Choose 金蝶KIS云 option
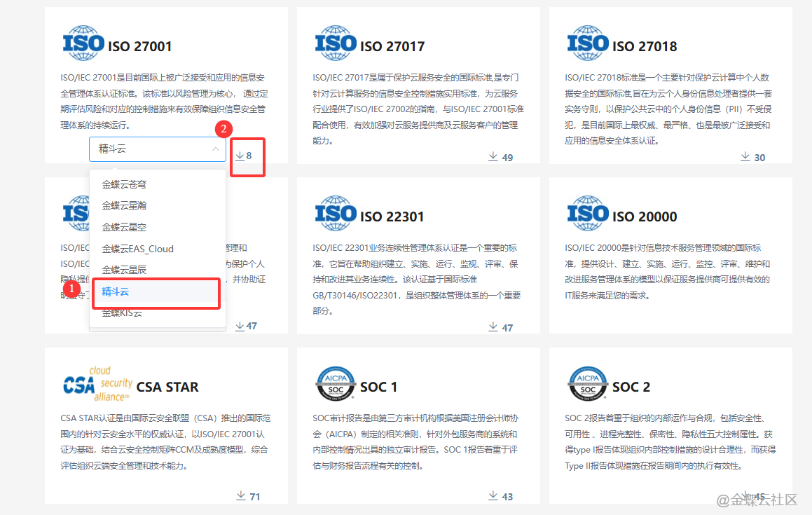This screenshot has height=515, width=812. [158, 313]
